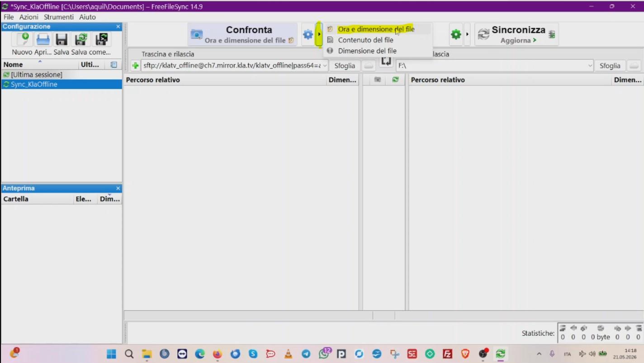Open the Aiuto menu
The width and height of the screenshot is (644, 363).
point(87,17)
